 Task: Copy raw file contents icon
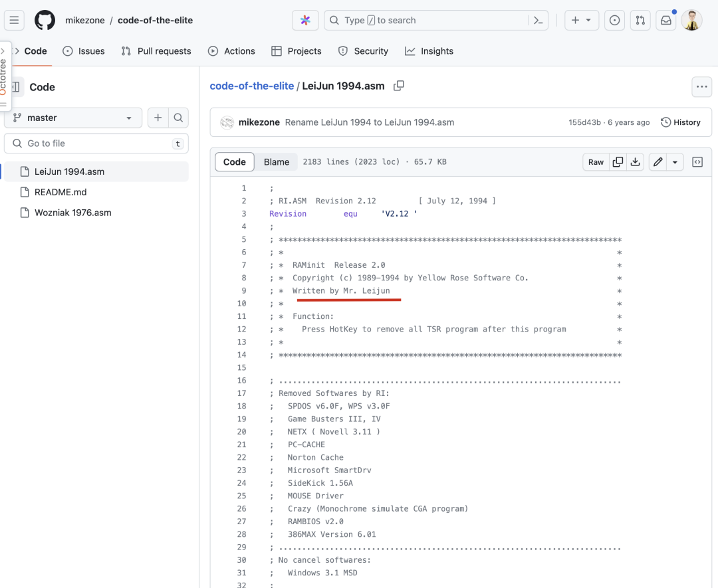[618, 162]
